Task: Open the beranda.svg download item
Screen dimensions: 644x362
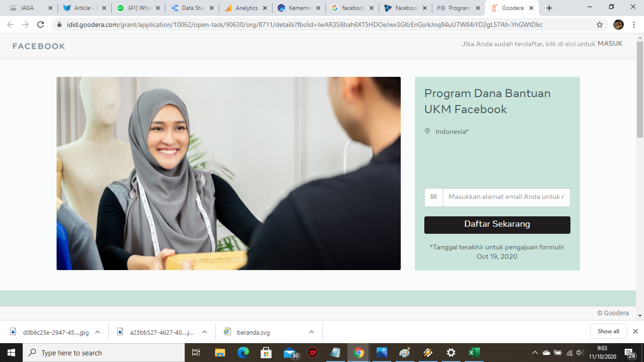Action: coord(248,332)
